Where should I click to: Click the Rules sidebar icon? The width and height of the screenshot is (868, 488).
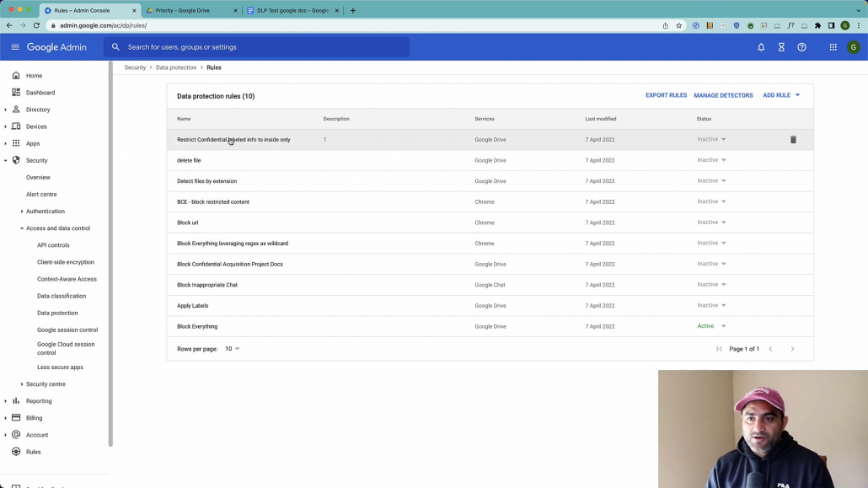[x=16, y=452]
